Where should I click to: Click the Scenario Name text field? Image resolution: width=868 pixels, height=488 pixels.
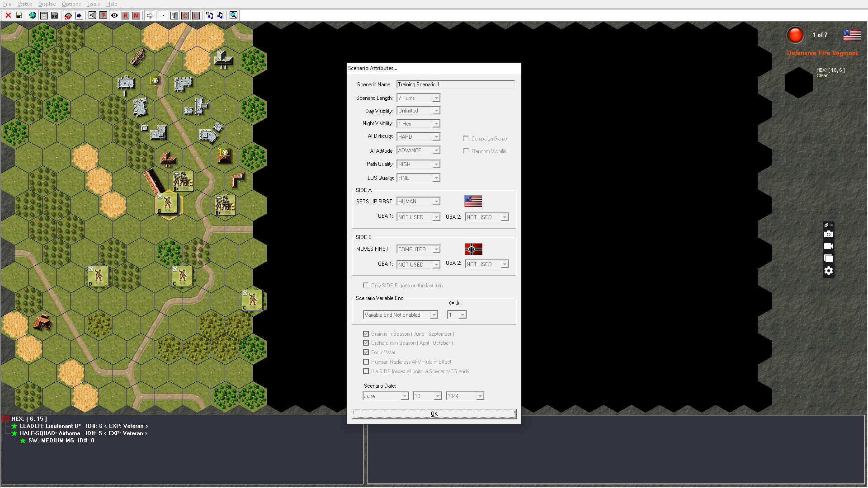coord(455,84)
